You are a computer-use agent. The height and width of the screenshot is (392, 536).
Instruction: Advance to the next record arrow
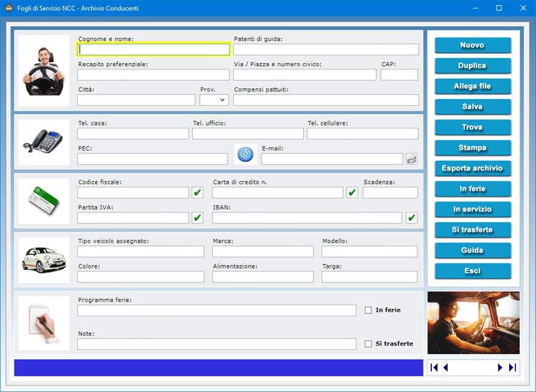(500, 368)
